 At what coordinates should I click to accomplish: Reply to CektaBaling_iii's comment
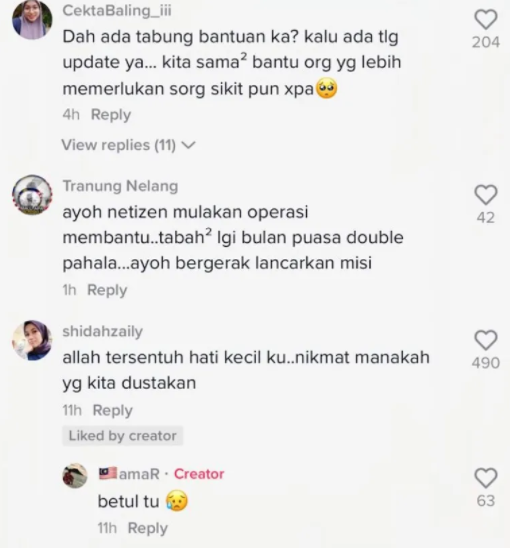tap(111, 115)
